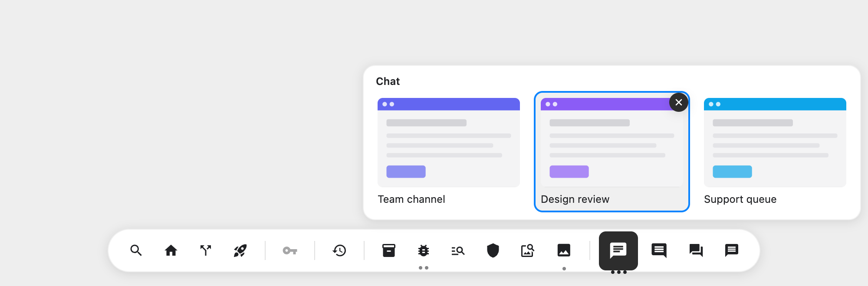Viewport: 868px width, 286px height.
Task: Close the Design review window preview
Action: 679,102
